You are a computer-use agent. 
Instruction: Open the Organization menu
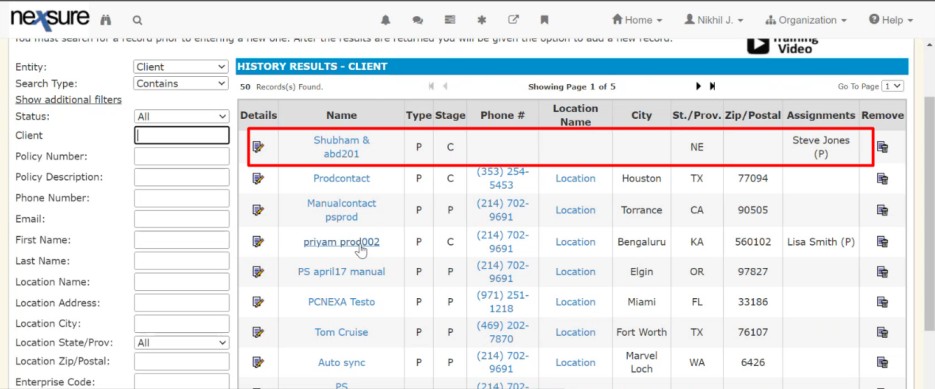click(x=806, y=20)
